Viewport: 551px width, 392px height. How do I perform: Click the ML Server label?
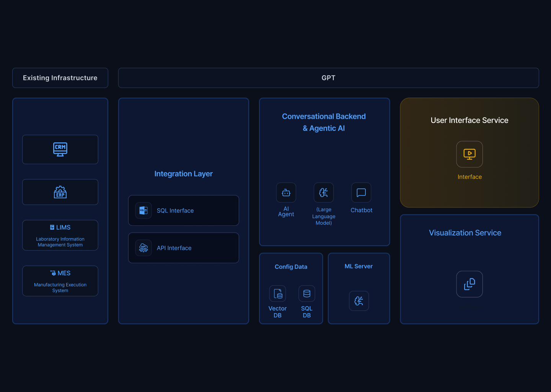pyautogui.click(x=359, y=266)
